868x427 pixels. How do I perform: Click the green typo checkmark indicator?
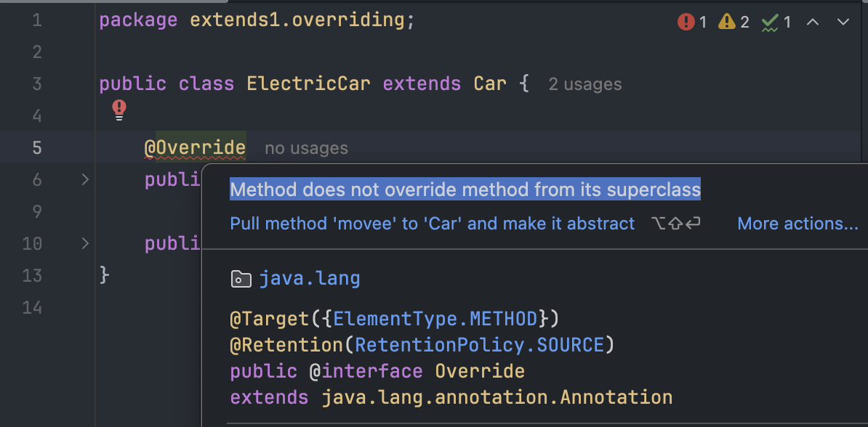pos(776,22)
